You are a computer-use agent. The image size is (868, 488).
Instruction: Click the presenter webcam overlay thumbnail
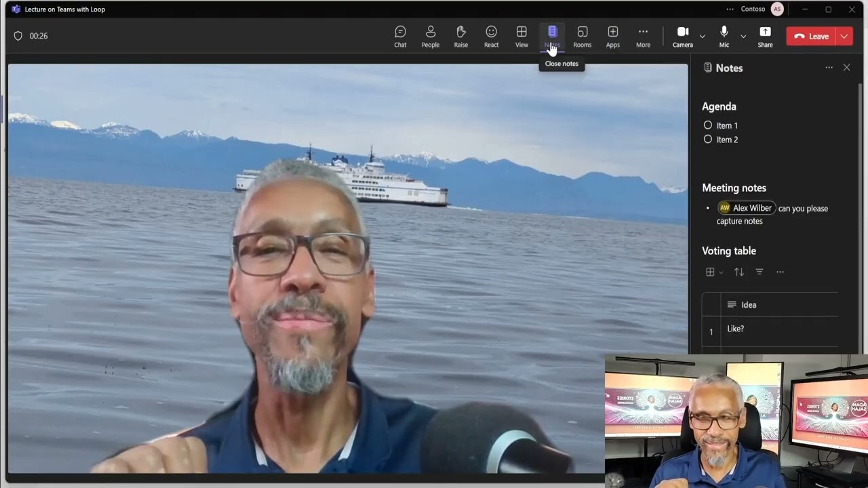(x=736, y=421)
